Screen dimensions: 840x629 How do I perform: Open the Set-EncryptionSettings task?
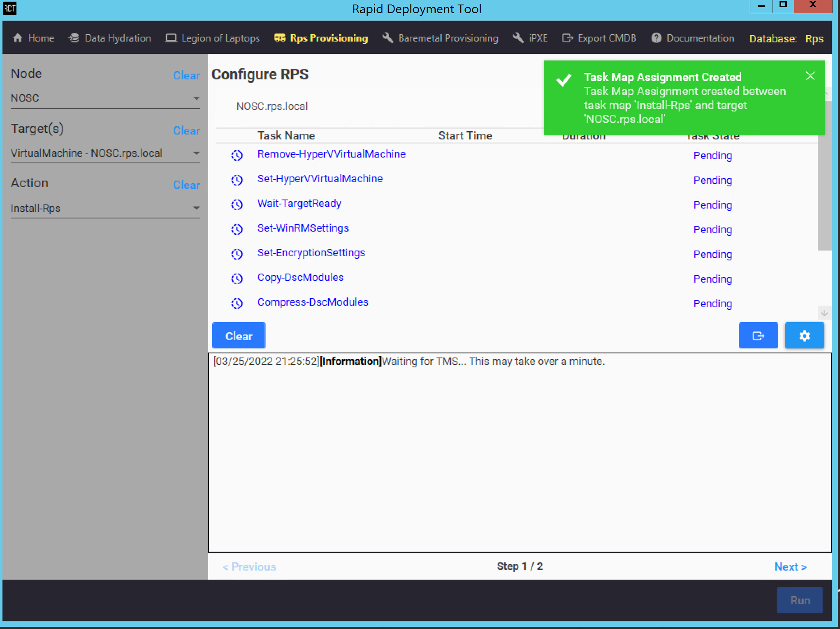coord(311,253)
